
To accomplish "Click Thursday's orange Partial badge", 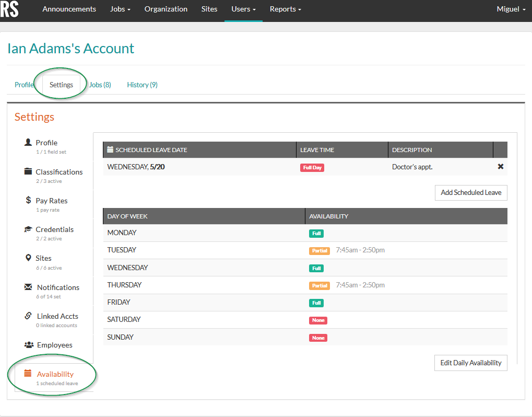I will [320, 286].
